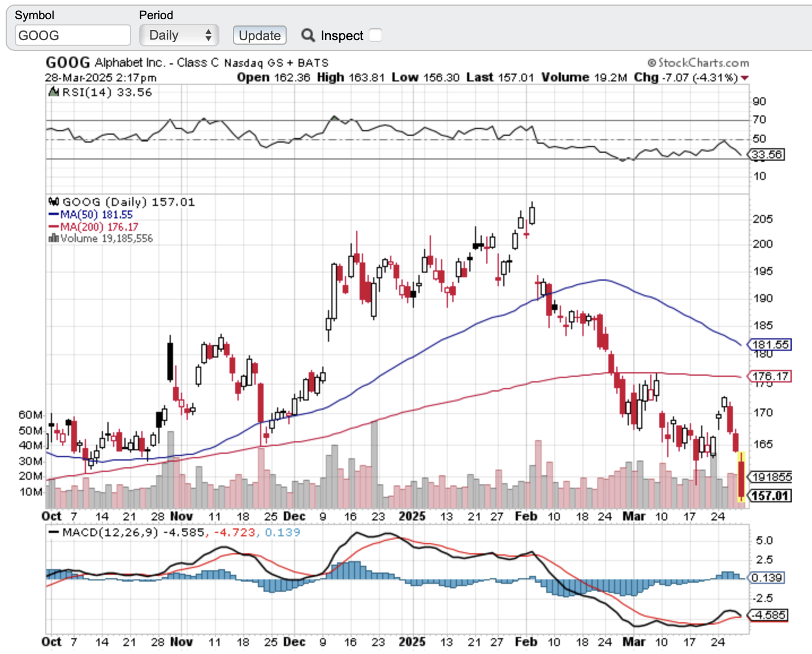Click the MA(50) price label 181.55
This screenshot has width=812, height=654.
[x=770, y=345]
